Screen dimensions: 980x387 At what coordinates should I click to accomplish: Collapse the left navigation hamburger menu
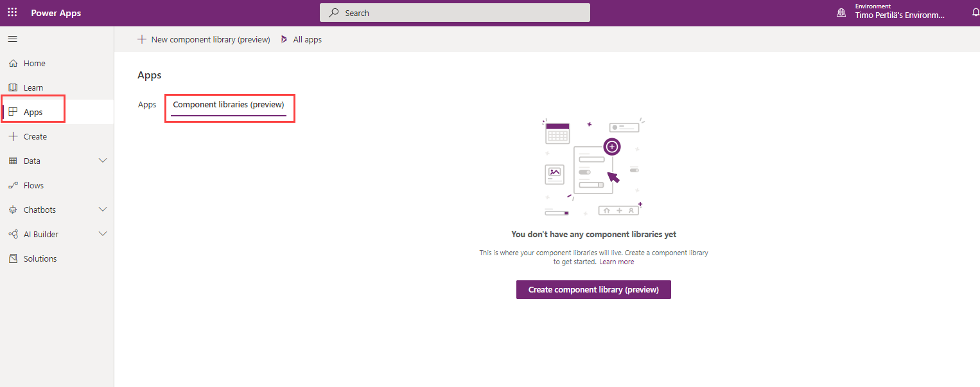coord(12,39)
